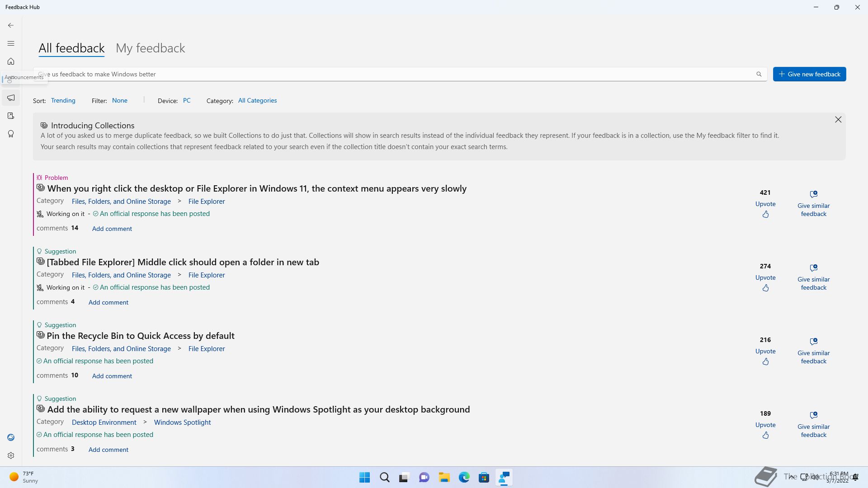Open the account icon above Settings
The width and height of the screenshot is (868, 488).
[11, 437]
